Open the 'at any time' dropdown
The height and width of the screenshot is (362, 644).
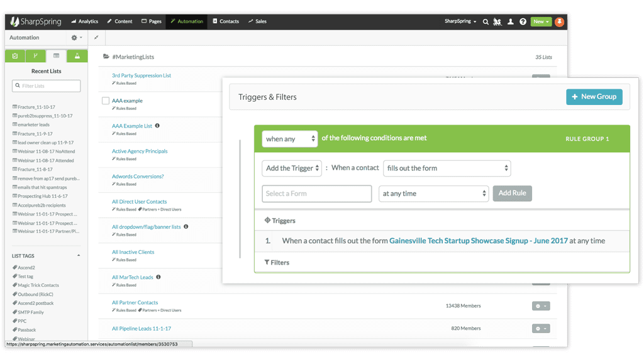pyautogui.click(x=434, y=194)
